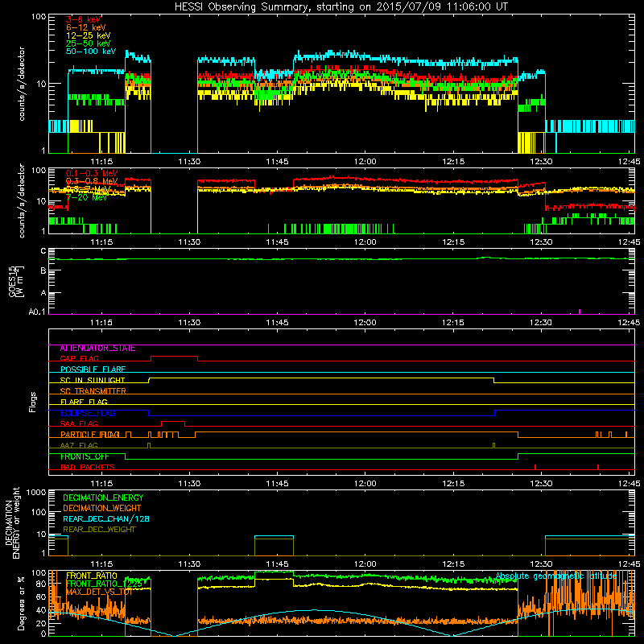The image size is (644, 644).
Task: Click the 'REAR_DEC_WEIGHT' legend label
Action: click(99, 530)
